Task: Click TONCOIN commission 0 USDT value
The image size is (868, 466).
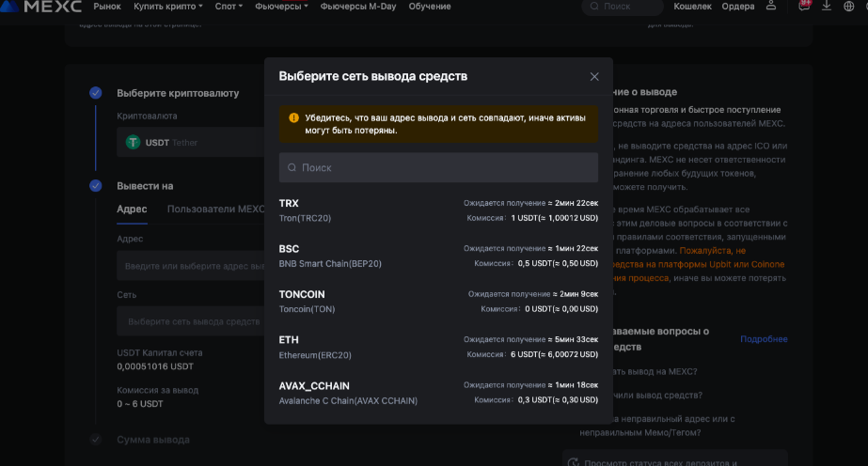Action: coord(561,309)
